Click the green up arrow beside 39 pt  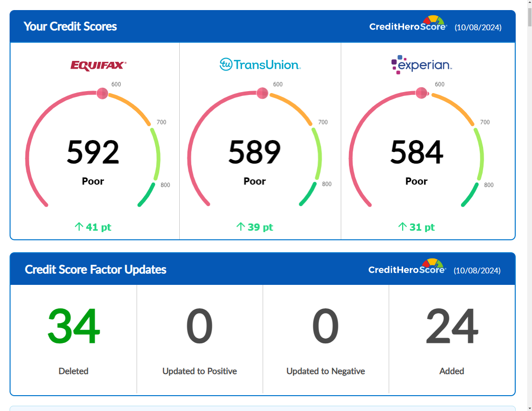[241, 227]
